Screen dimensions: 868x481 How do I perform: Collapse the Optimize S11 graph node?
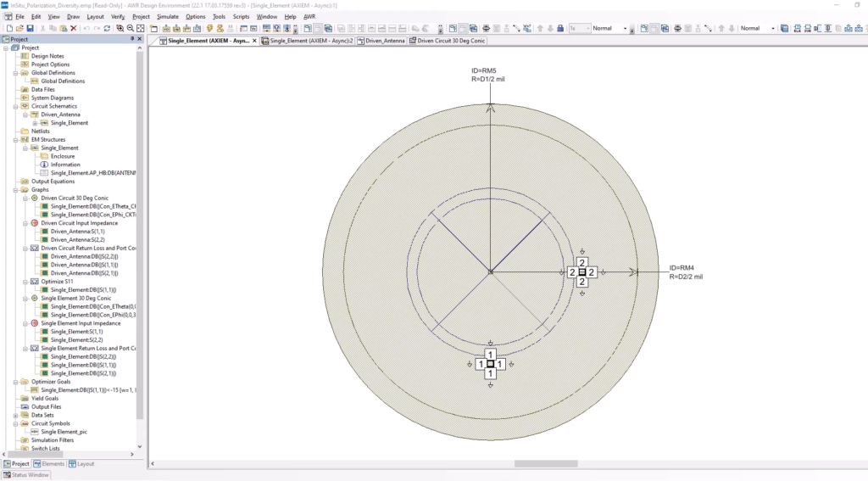point(25,282)
